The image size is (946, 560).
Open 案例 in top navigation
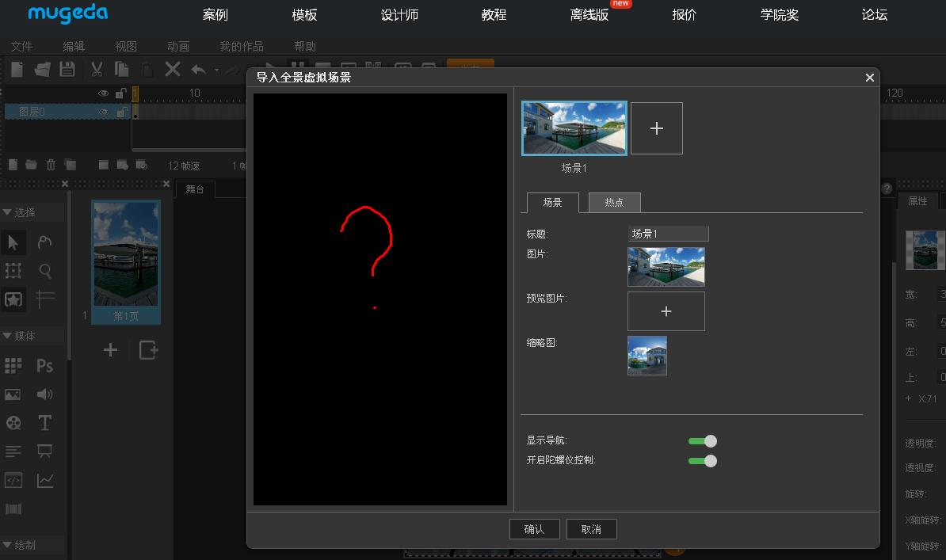215,15
